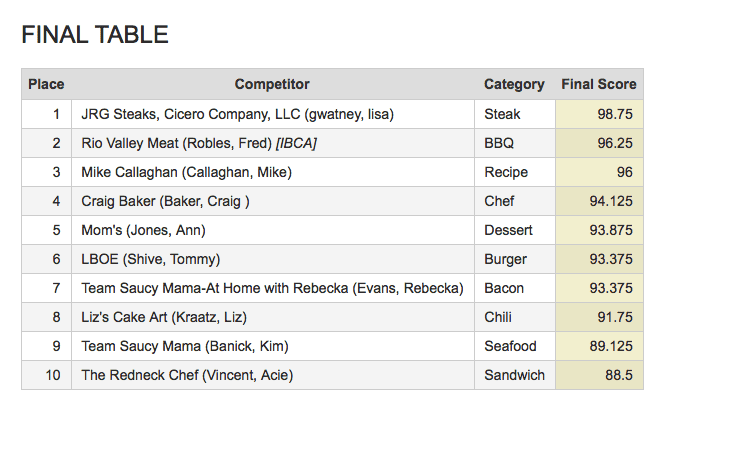Click the Category column header
Viewport: 729px width, 473px height.
(x=514, y=84)
